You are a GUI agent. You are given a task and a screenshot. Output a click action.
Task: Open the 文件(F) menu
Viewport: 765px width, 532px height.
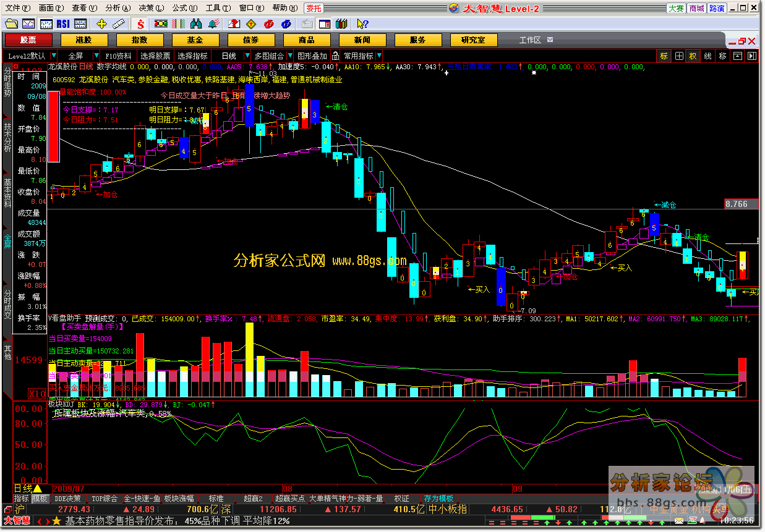(x=18, y=8)
